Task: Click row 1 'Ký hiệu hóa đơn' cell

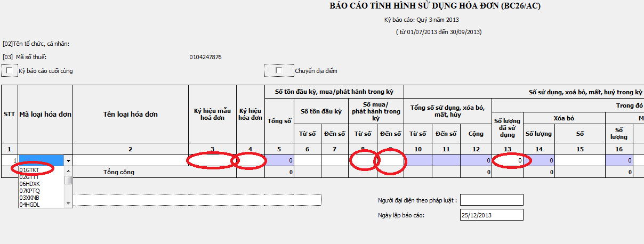Action: coord(251,160)
